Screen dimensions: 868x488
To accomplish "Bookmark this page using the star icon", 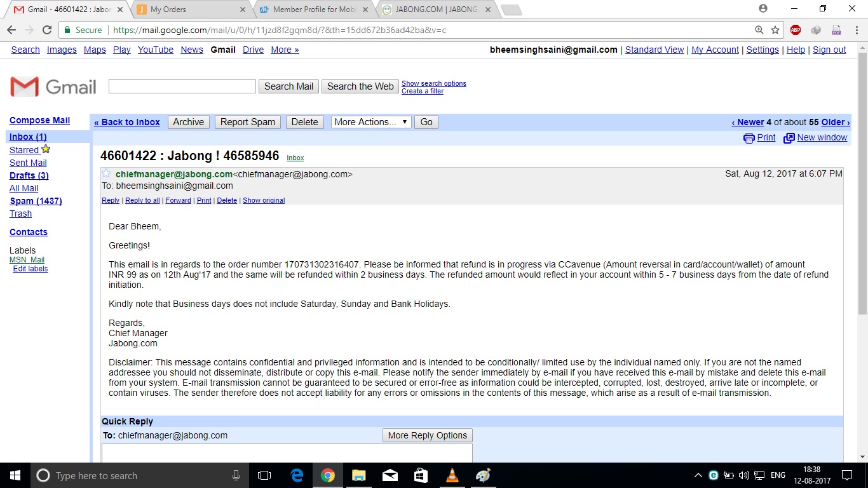I will point(775,30).
